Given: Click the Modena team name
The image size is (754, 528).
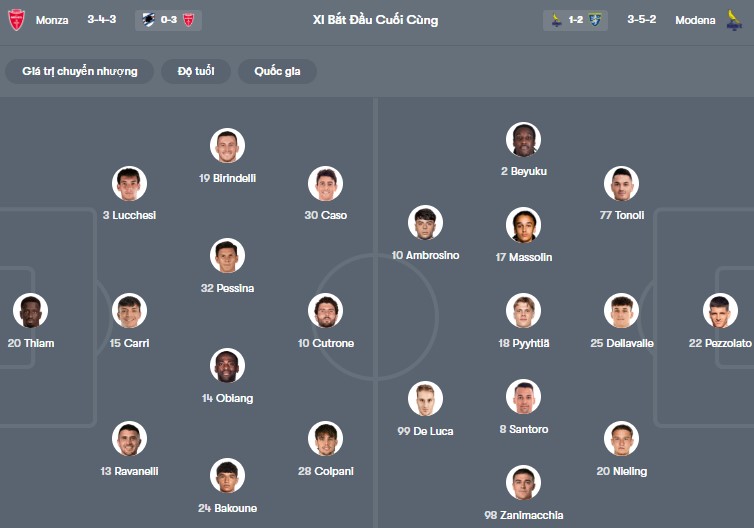Looking at the screenshot, I should 695,20.
